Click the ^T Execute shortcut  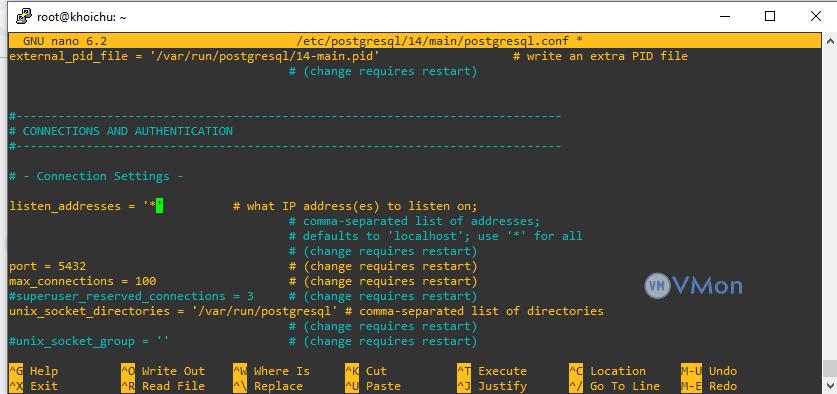tap(492, 371)
